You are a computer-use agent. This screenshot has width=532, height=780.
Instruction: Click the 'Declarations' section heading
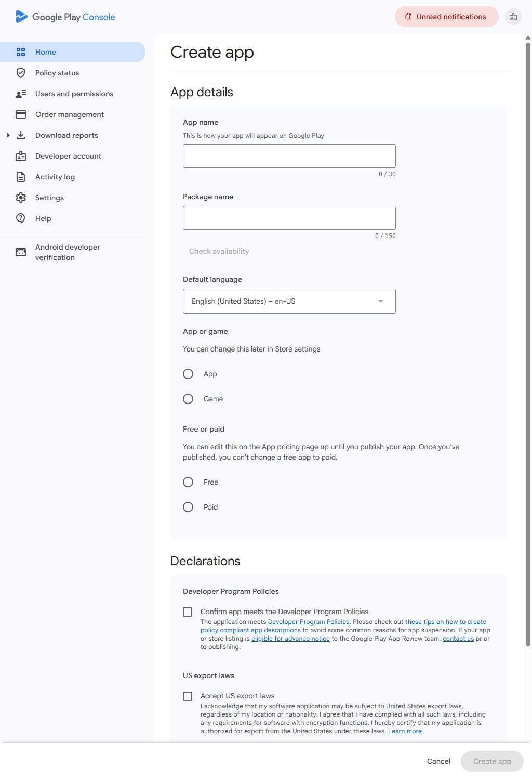coord(205,561)
